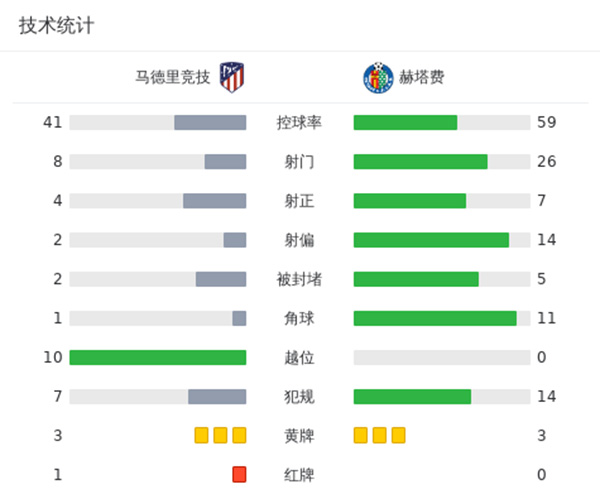
Task: Click Atlético Madrid's red card icon
Action: coord(239,474)
